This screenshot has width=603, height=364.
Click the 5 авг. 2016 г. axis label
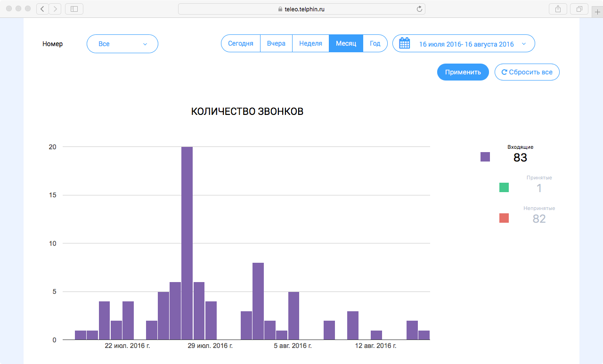point(293,346)
